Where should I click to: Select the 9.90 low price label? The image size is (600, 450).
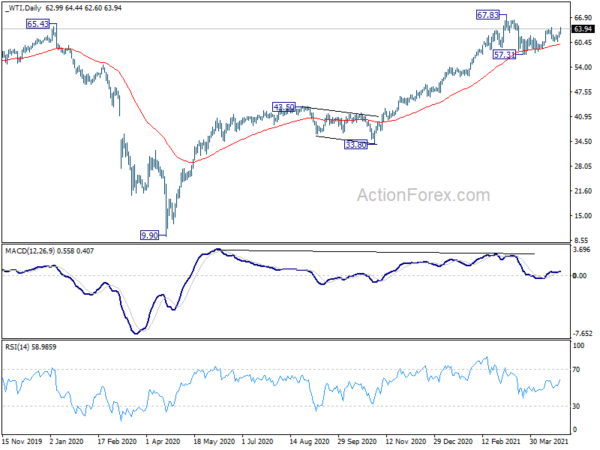[x=149, y=235]
